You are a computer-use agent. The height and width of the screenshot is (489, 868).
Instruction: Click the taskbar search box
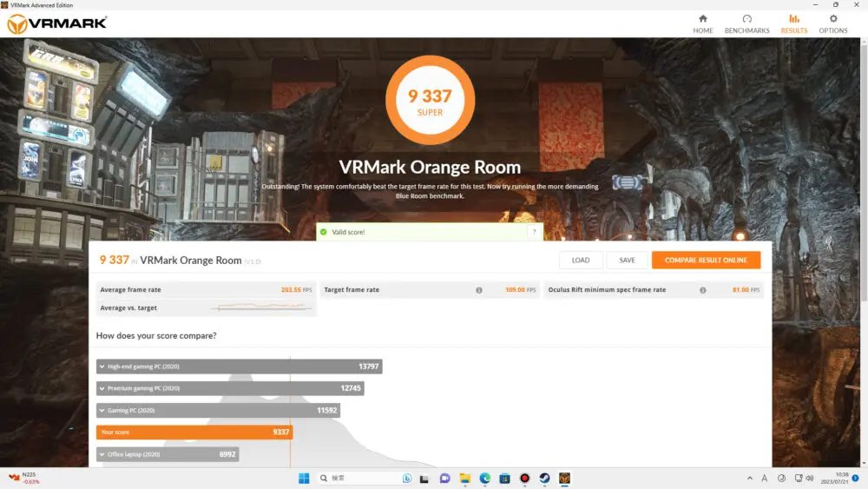[365, 478]
